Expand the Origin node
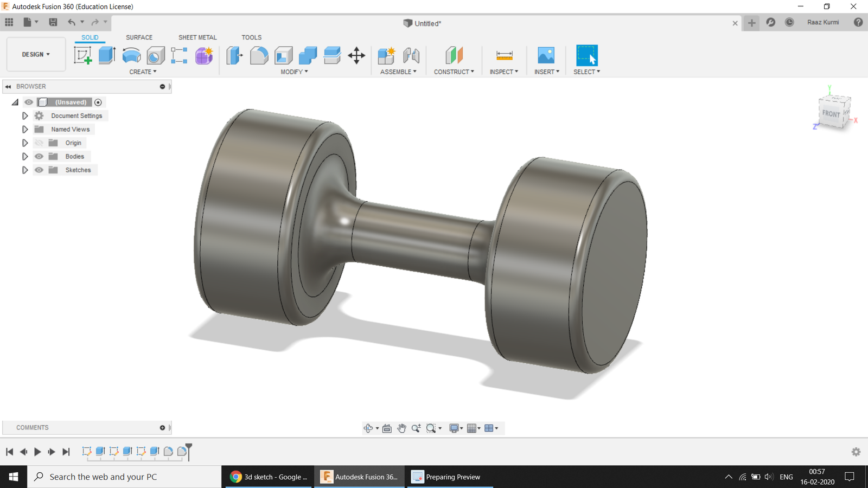 coord(25,143)
